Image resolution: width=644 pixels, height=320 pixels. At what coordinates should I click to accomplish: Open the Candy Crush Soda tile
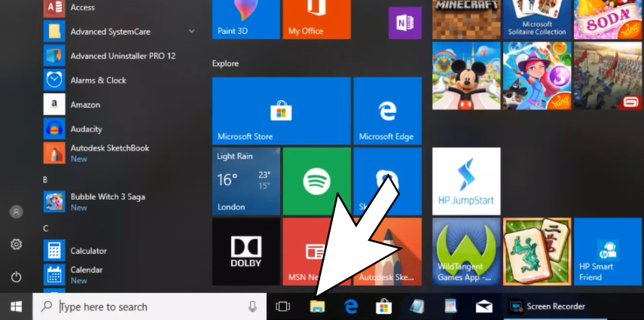(609, 20)
